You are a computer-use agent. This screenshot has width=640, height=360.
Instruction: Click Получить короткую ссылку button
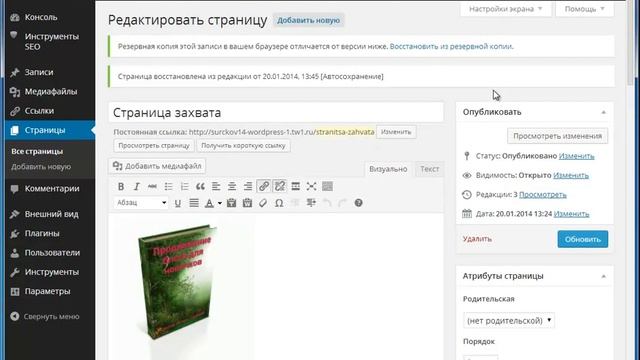point(243,145)
